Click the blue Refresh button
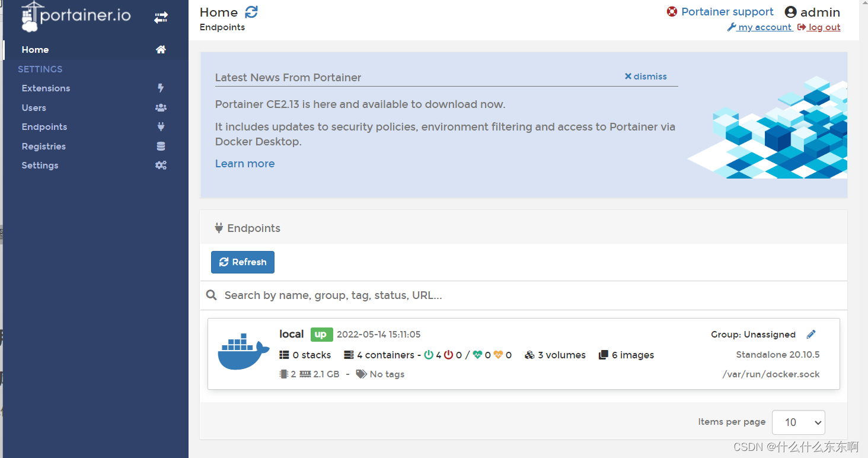The image size is (868, 458). [242, 262]
